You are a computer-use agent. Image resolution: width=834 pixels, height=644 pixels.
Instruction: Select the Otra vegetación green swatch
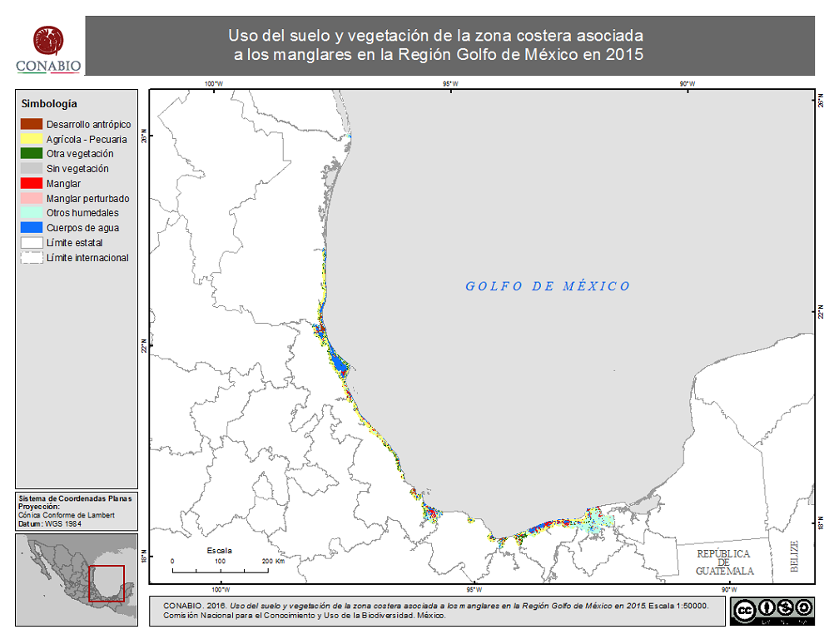pos(32,154)
